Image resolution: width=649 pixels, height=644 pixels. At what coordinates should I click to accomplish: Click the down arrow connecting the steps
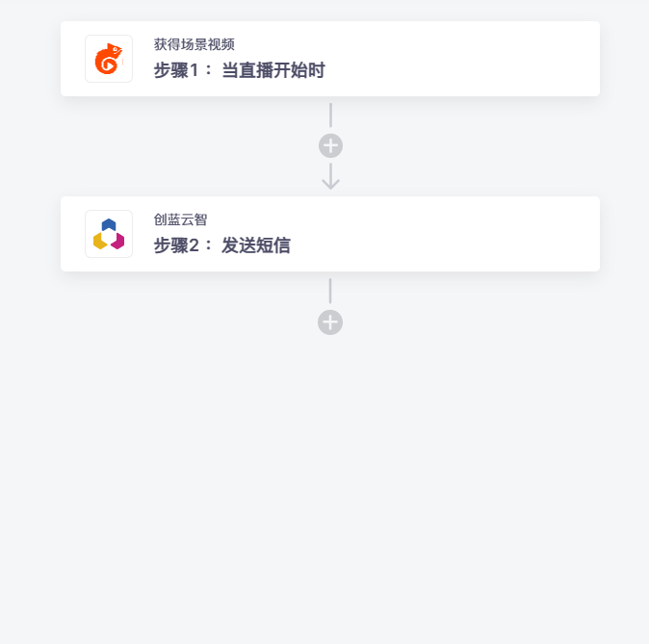(x=330, y=176)
